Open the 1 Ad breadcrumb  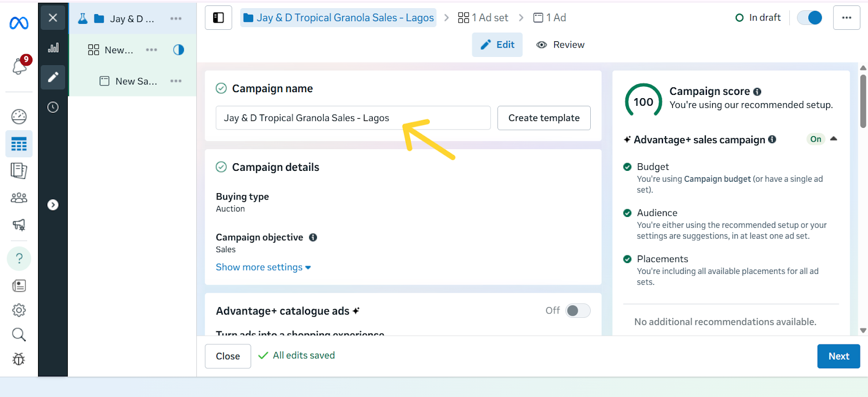coord(550,18)
